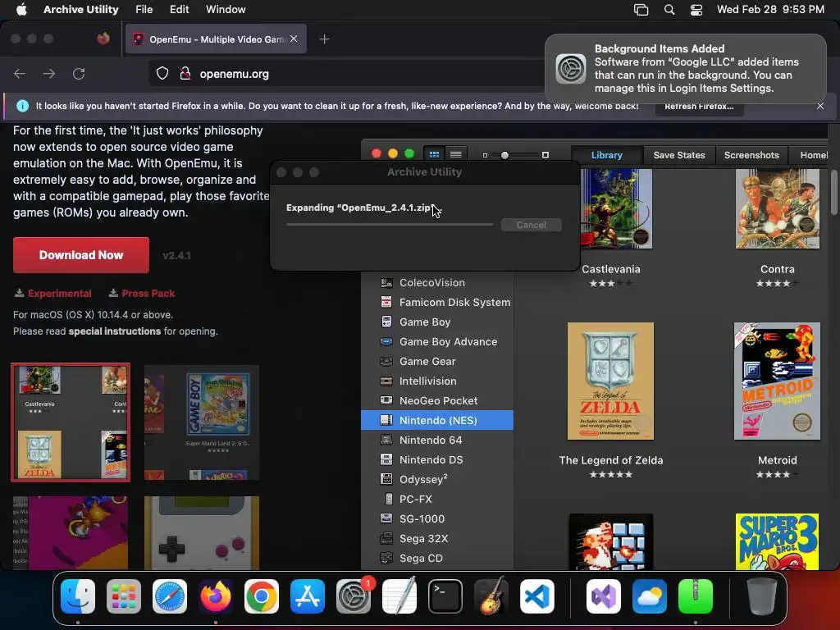Click the Stage Manager windows icon in menu bar
The height and width of the screenshot is (630, 840).
[641, 10]
